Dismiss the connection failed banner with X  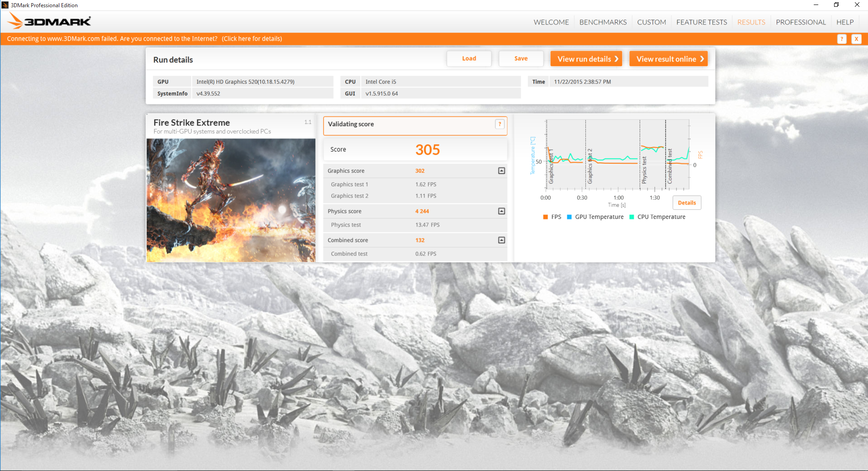pyautogui.click(x=856, y=39)
